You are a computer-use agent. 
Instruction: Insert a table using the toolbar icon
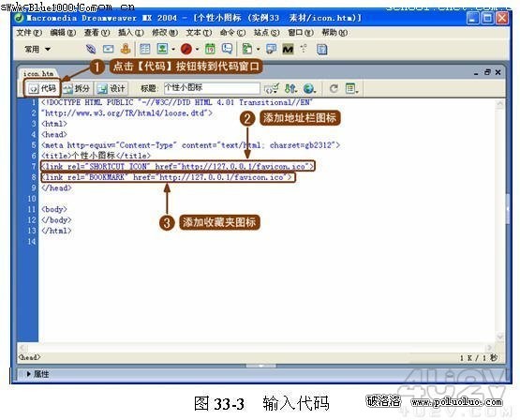click(145, 49)
